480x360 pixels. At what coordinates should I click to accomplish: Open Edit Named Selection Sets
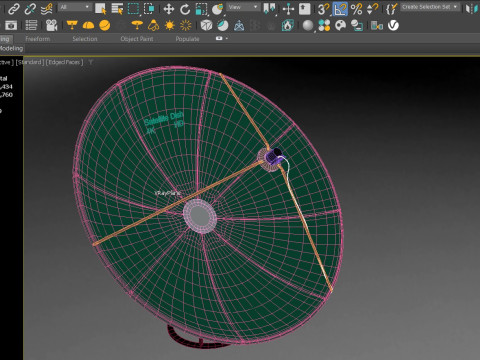(x=391, y=9)
